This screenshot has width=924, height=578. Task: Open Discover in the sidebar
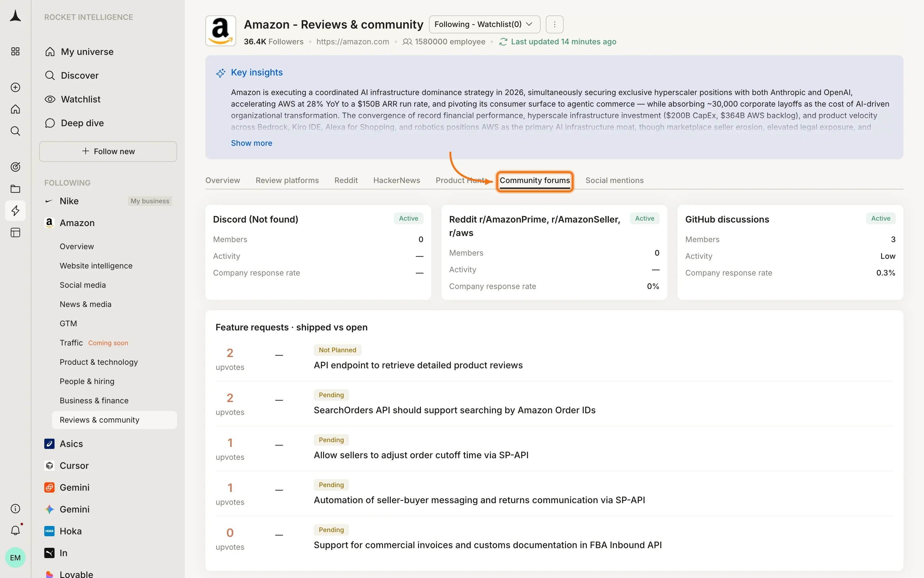(72, 75)
